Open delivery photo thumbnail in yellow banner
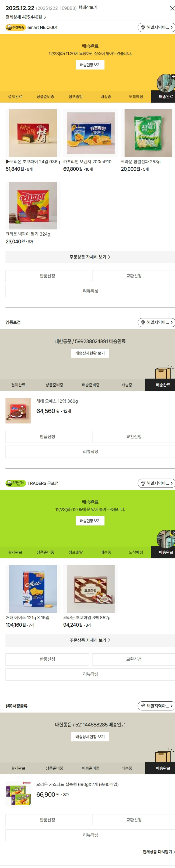Screen dimensions: 175x868 click(x=165, y=83)
